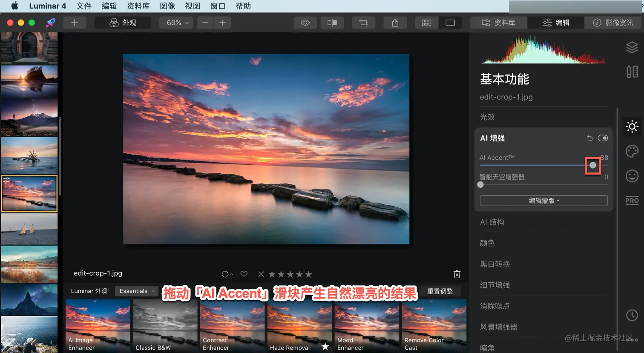Image resolution: width=644 pixels, height=353 pixels.
Task: Toggle the favorite star on Haze Removal
Action: (325, 347)
